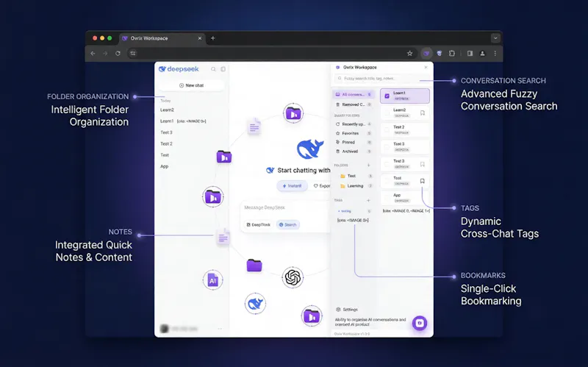Bookmark the Learn2 conversation card
Image resolution: width=588 pixels, height=367 pixels.
[422, 113]
